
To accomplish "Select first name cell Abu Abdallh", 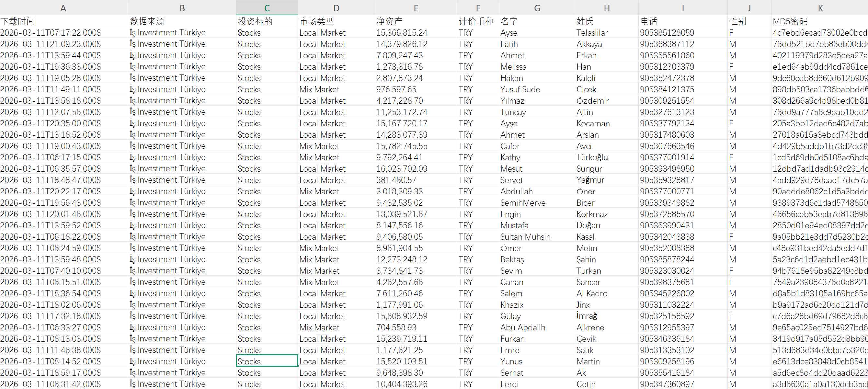I will point(537,328).
